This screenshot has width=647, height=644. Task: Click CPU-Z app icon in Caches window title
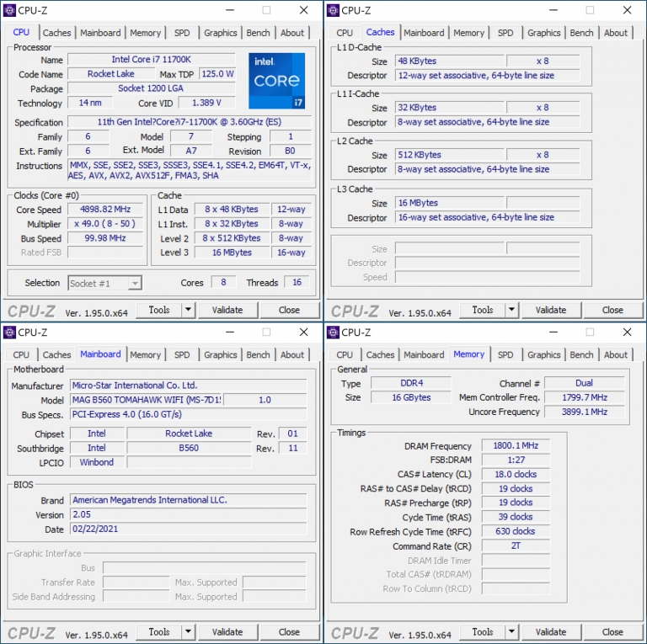click(333, 10)
